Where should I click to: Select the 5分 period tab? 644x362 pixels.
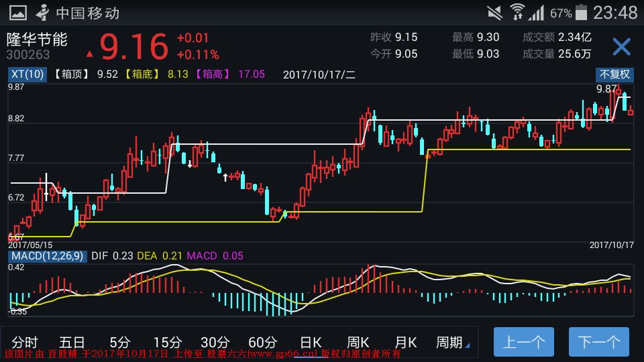[x=119, y=343]
